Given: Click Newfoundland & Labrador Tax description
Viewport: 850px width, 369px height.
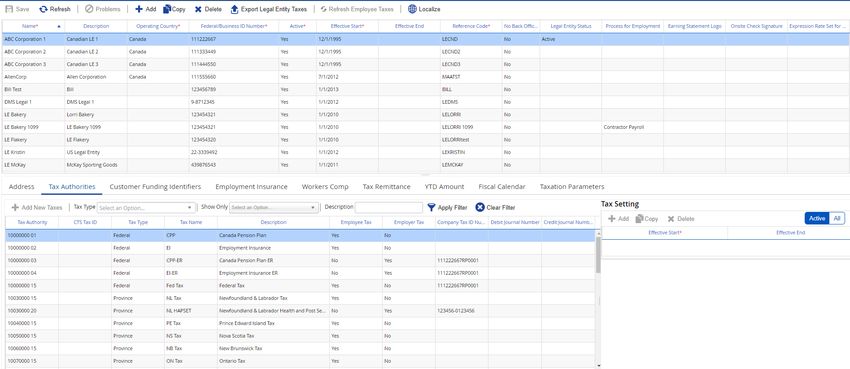Looking at the screenshot, I should [273, 299].
